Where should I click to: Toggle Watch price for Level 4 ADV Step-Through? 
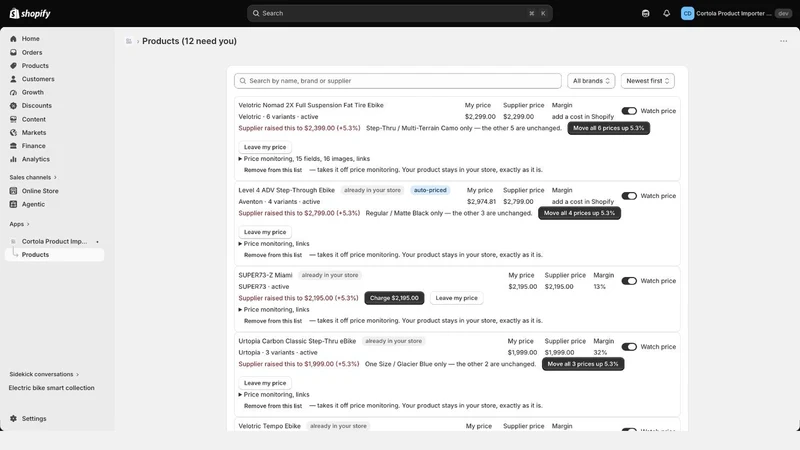[629, 196]
